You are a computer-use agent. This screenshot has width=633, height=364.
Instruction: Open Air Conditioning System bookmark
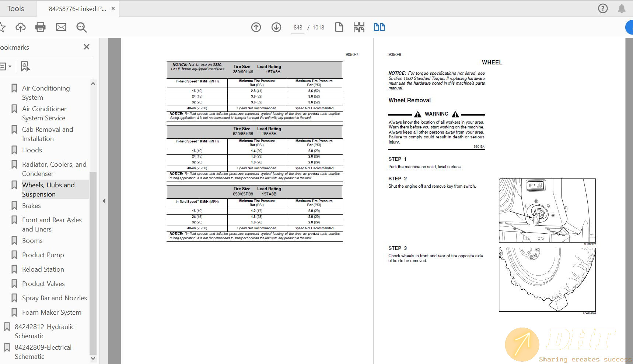pyautogui.click(x=46, y=93)
